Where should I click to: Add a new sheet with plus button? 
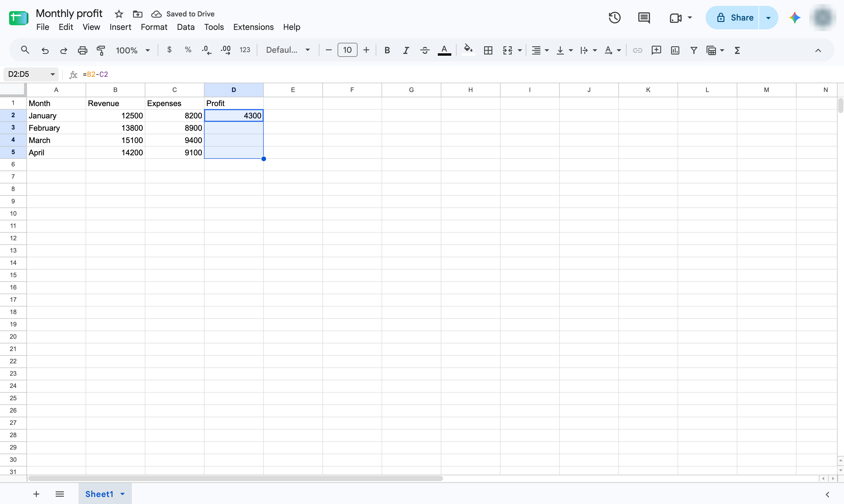36,494
